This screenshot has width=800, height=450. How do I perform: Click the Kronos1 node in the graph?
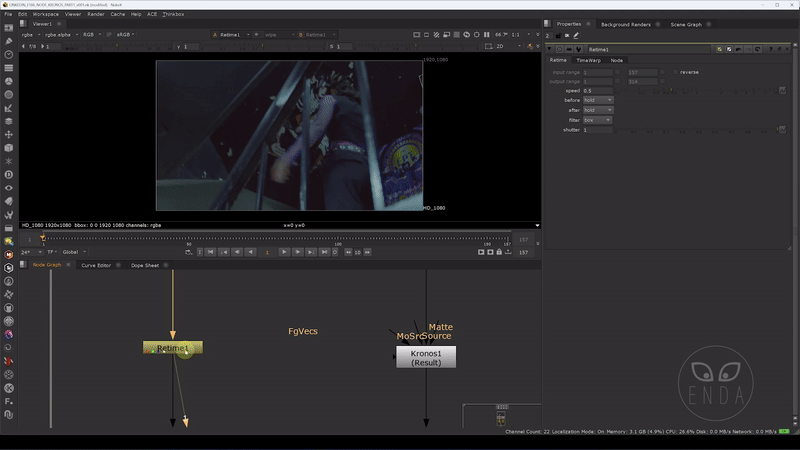pyautogui.click(x=426, y=357)
